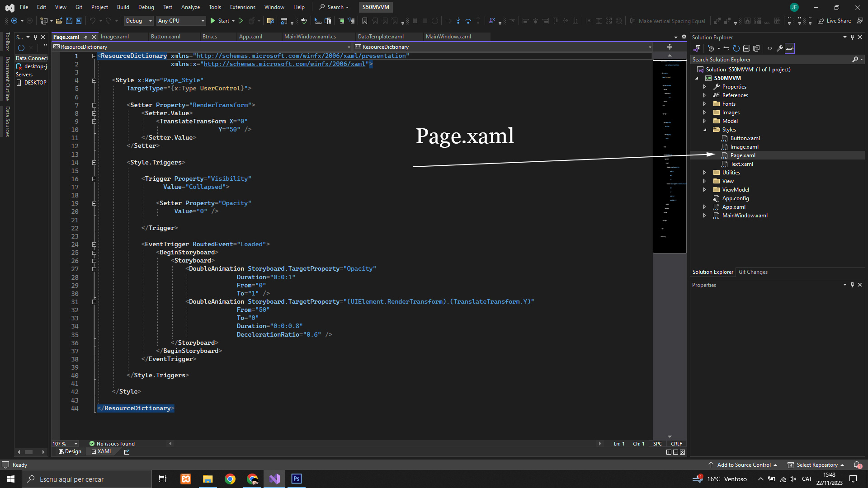Viewport: 868px width, 488px height.
Task: Toggle Preview Selected Items in Solution Explorer
Action: tap(790, 48)
